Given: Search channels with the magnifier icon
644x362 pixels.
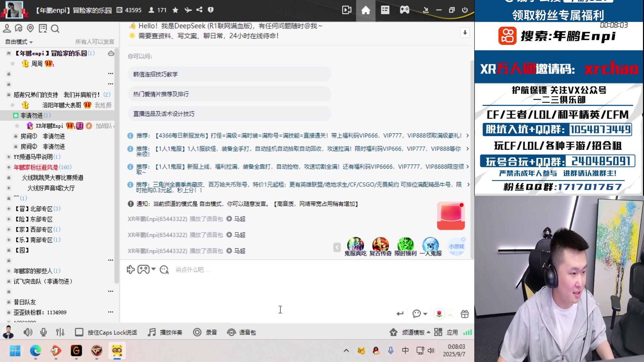Looking at the screenshot, I should click(55, 28).
